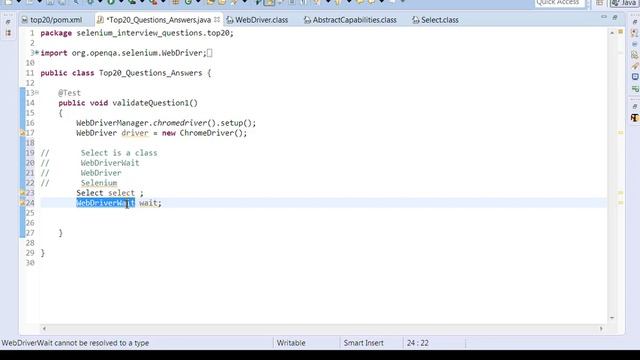Viewport: 640px width, 360px height.
Task: Click the vertical scrollbar down arrow
Action: coord(612,318)
